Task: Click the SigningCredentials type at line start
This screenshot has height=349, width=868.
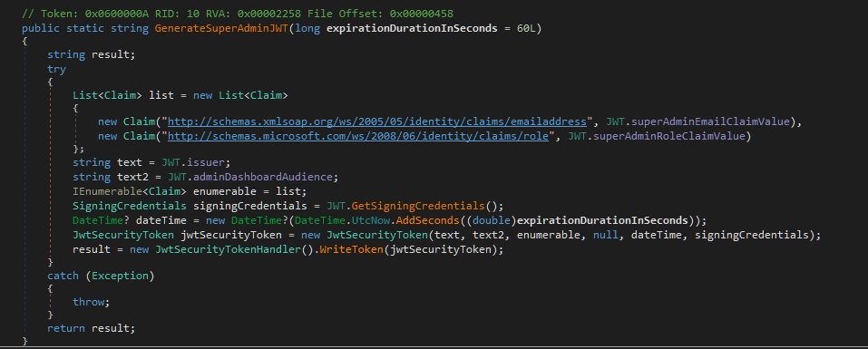Action: click(x=130, y=207)
